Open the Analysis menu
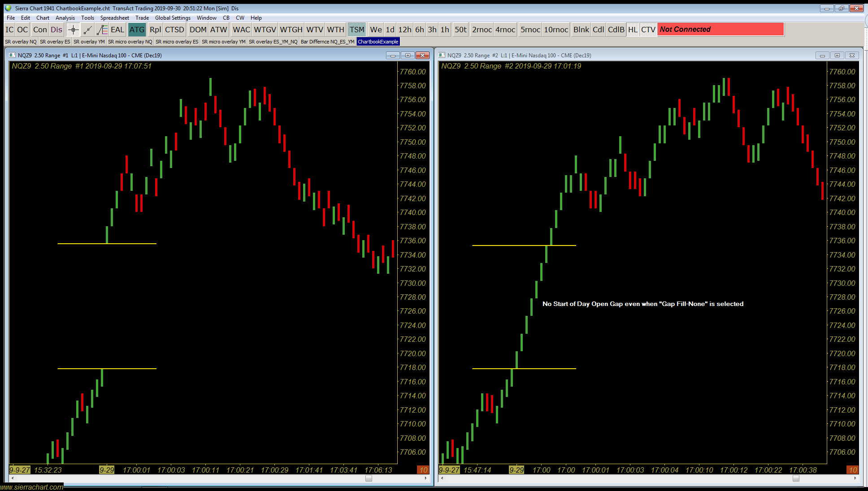868x491 pixels. [65, 18]
